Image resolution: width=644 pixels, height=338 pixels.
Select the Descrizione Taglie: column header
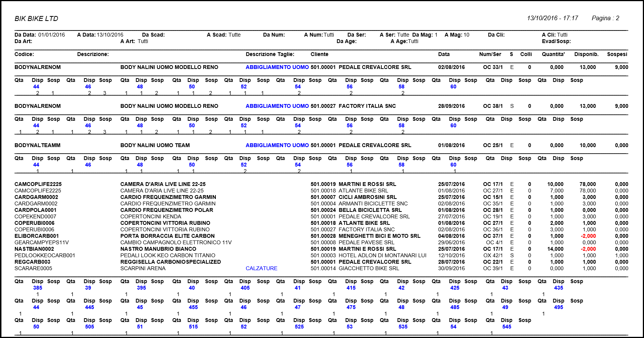[x=270, y=54]
